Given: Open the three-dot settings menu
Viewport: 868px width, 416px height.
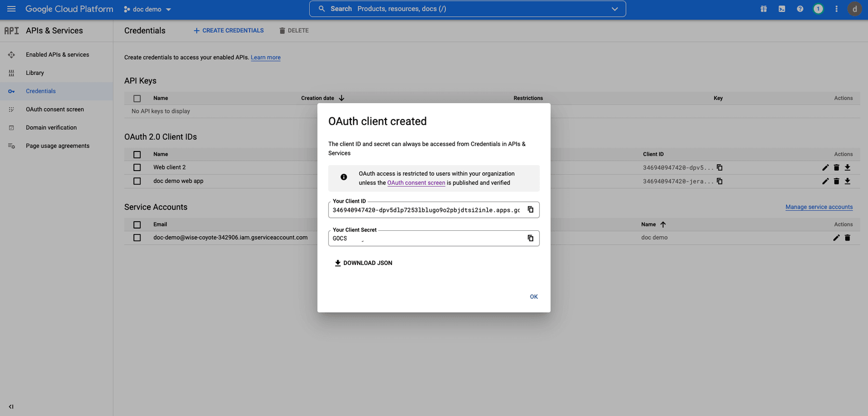Looking at the screenshot, I should click(x=836, y=9).
